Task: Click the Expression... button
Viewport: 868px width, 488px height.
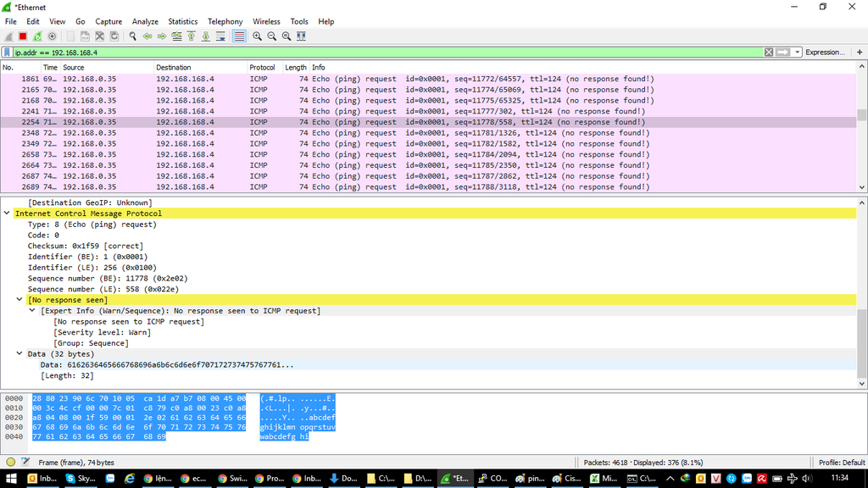Action: click(824, 53)
